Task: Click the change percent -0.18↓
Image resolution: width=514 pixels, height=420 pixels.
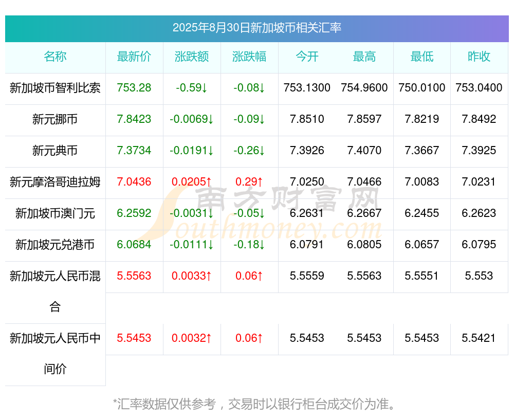Action: pyautogui.click(x=249, y=245)
